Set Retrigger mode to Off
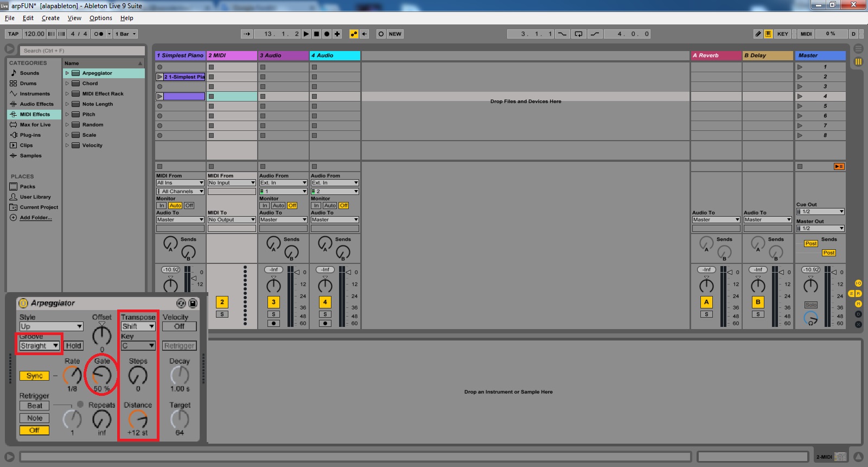868x467 pixels. click(35, 430)
